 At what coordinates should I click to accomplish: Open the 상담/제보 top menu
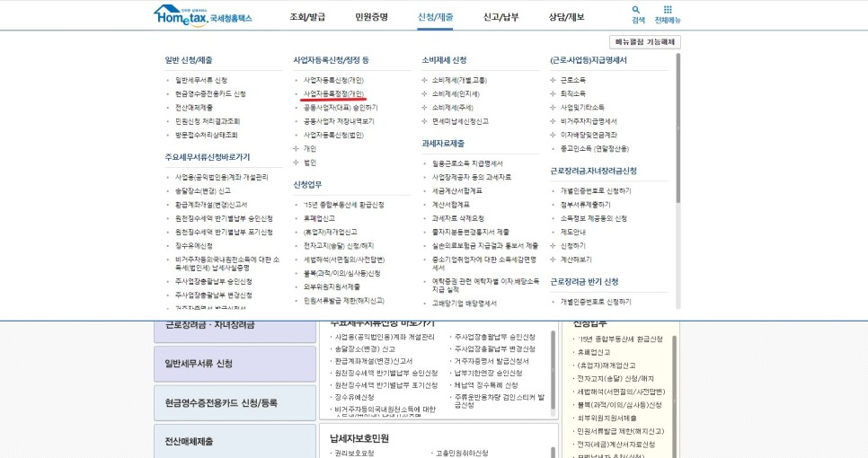[566, 17]
